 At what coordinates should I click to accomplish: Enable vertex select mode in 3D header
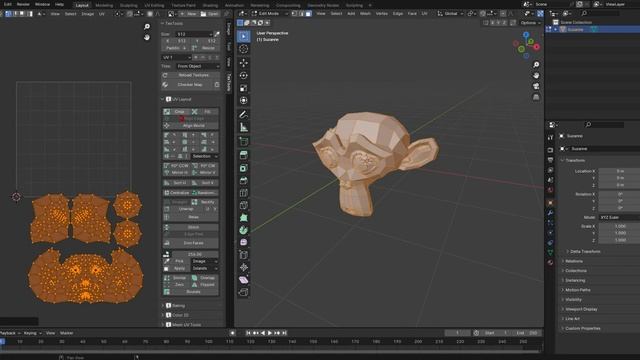295,14
